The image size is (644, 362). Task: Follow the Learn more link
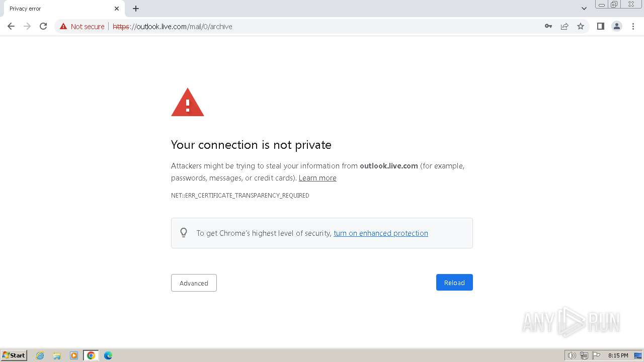point(317,178)
